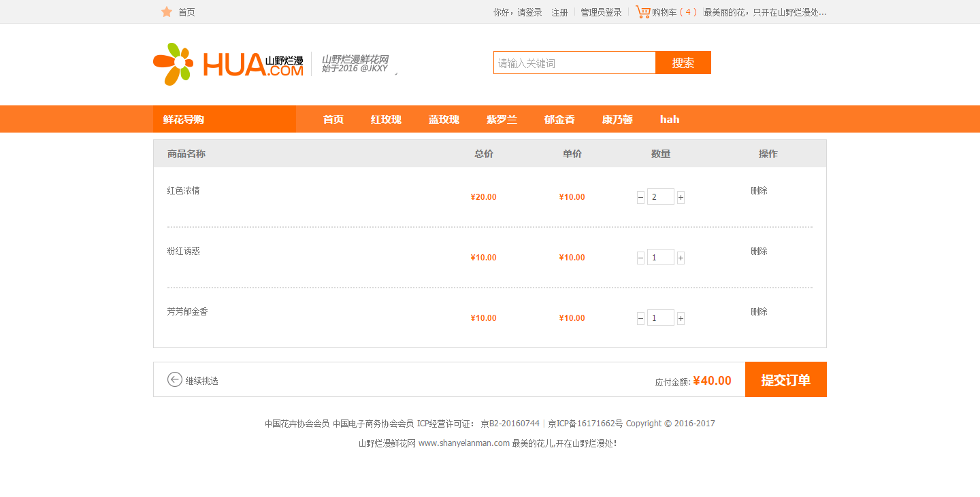Open the 购物车 cart link

[664, 12]
